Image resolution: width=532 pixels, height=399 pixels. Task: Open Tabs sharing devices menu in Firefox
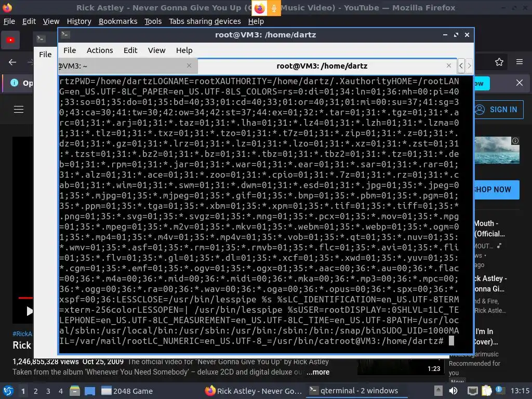coord(205,21)
